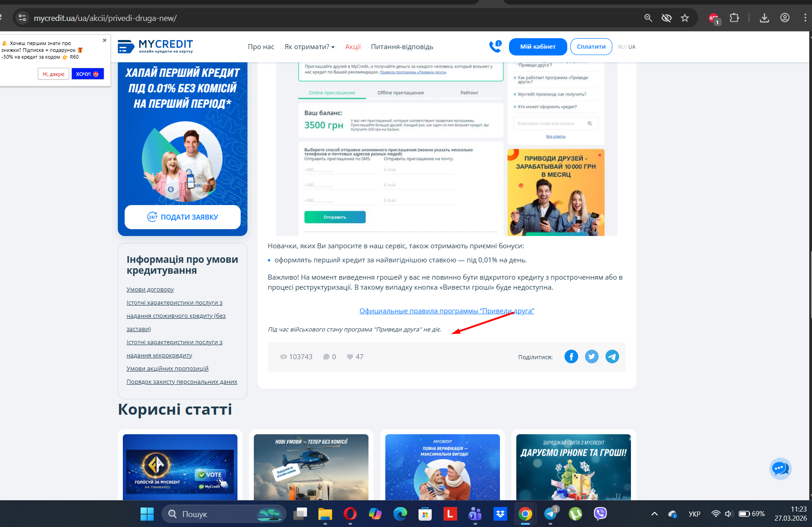Image resolution: width=812 pixels, height=527 pixels.
Task: Open Dropbox from the taskbar
Action: 500,514
